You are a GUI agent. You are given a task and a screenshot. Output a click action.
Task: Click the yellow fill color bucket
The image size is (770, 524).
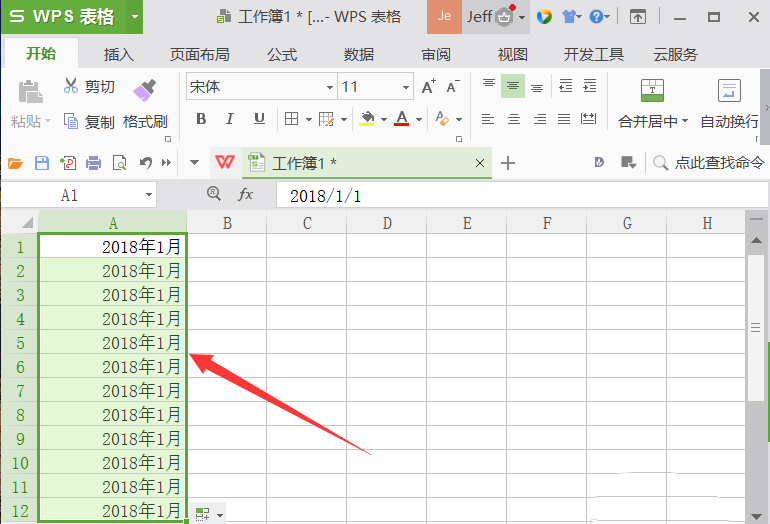click(367, 119)
